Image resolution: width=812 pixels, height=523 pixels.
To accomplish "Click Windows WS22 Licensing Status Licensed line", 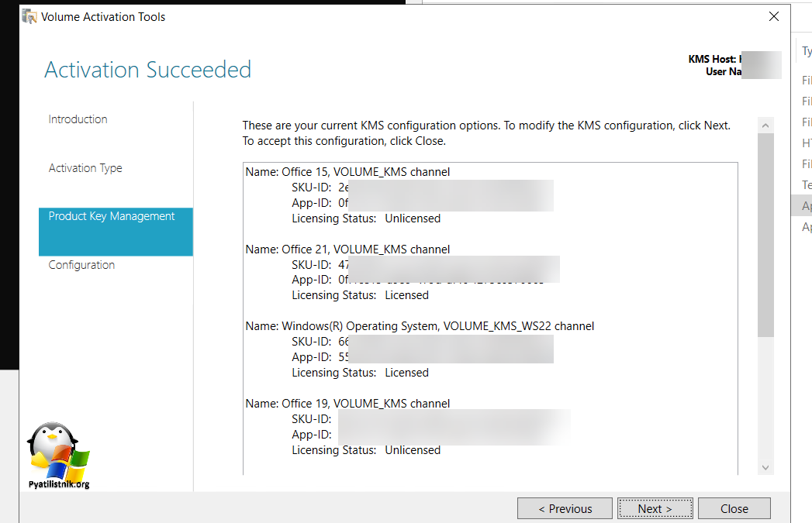I will (x=360, y=373).
